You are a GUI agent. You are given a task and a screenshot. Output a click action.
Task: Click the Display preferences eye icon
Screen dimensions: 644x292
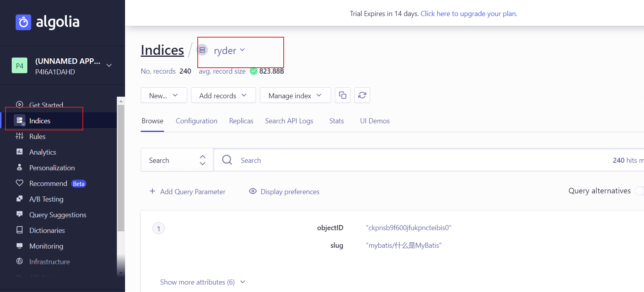(253, 191)
